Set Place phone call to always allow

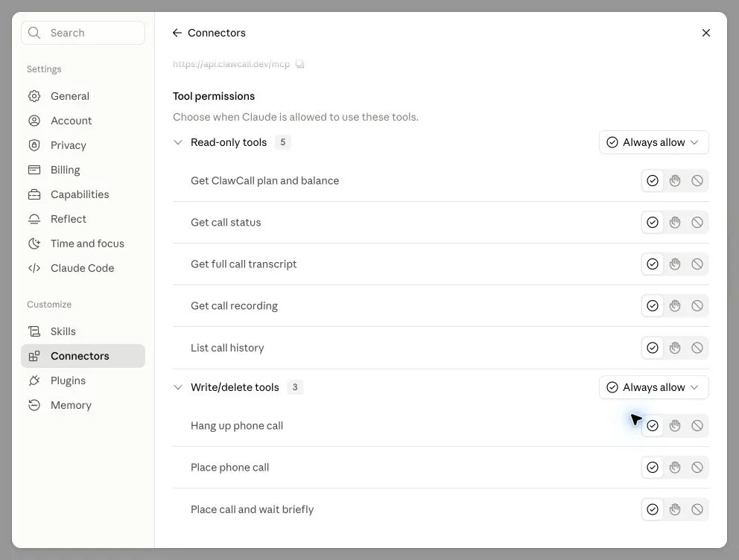click(653, 467)
